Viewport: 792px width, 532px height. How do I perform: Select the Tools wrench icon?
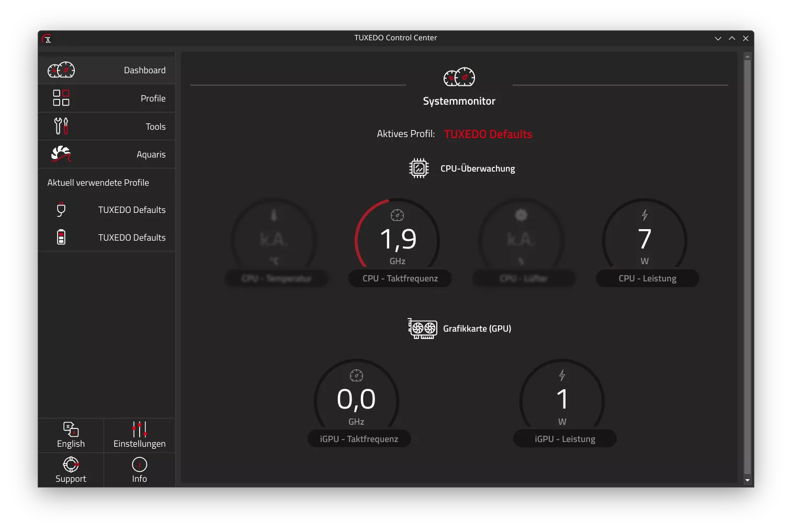coord(61,126)
